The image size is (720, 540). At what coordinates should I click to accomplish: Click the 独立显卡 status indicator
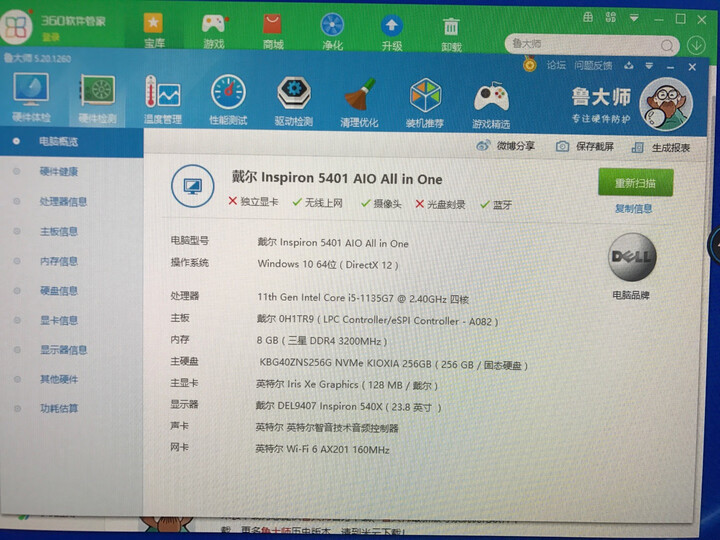click(x=253, y=202)
